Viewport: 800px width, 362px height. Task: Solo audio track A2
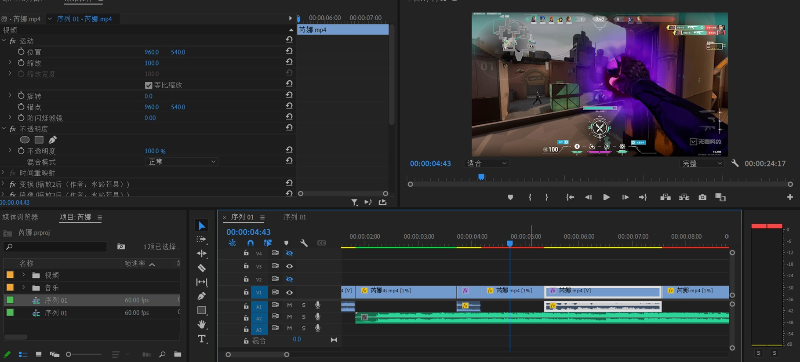[303, 317]
